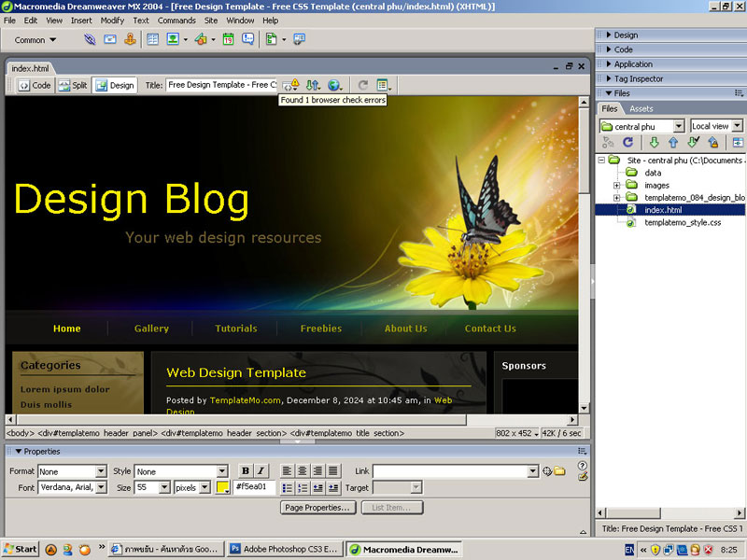The height and width of the screenshot is (560, 747).
Task: Click the Put Files blue arrow
Action: click(673, 142)
